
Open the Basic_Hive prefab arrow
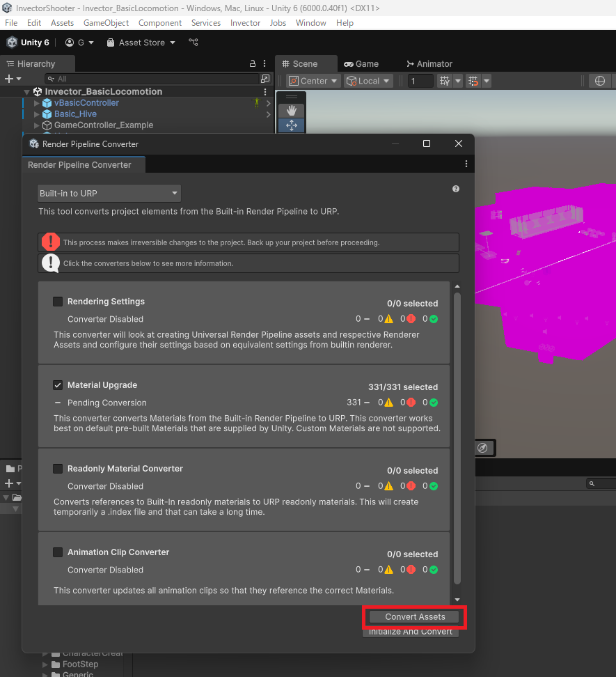click(x=268, y=114)
